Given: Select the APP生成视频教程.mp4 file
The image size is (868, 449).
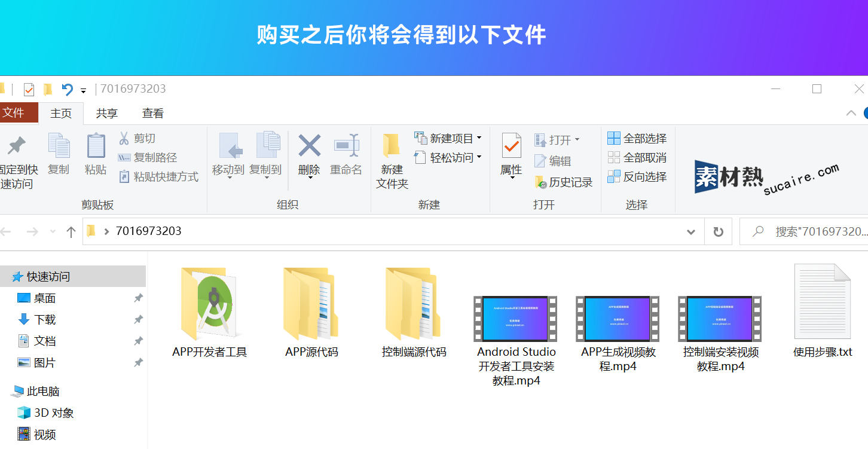Looking at the screenshot, I should 618,334.
